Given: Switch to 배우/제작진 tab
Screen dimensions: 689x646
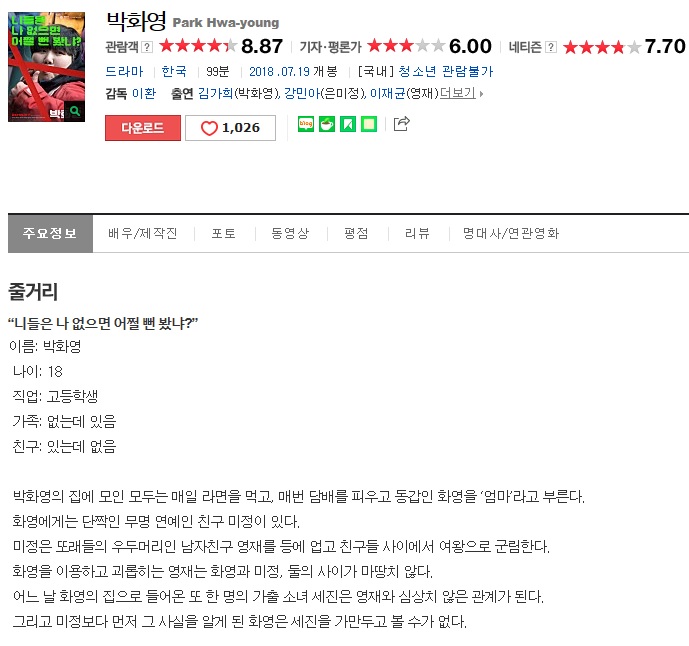Looking at the screenshot, I should [143, 233].
